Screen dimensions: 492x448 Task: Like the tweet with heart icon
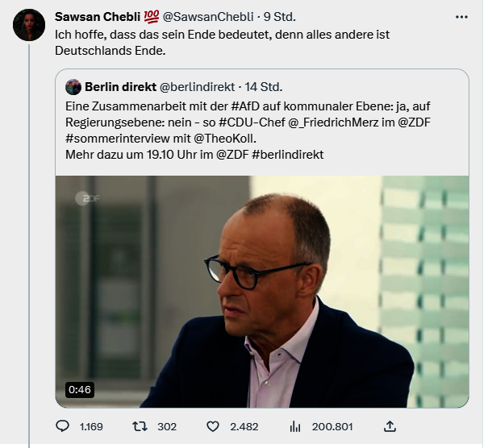(214, 426)
